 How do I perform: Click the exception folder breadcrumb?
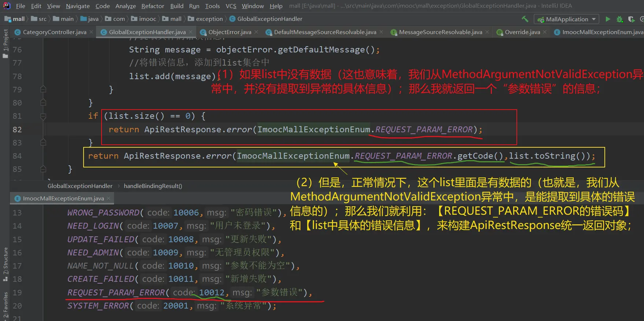tap(209, 19)
